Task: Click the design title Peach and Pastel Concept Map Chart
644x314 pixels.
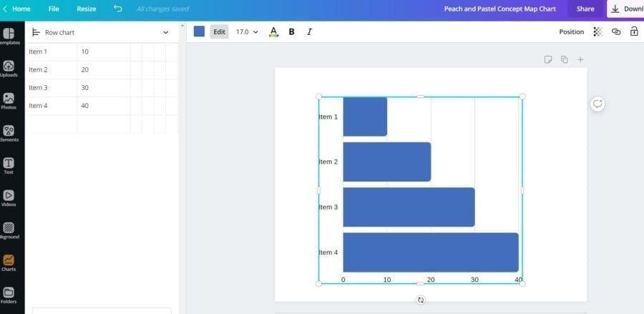Action: [500, 9]
